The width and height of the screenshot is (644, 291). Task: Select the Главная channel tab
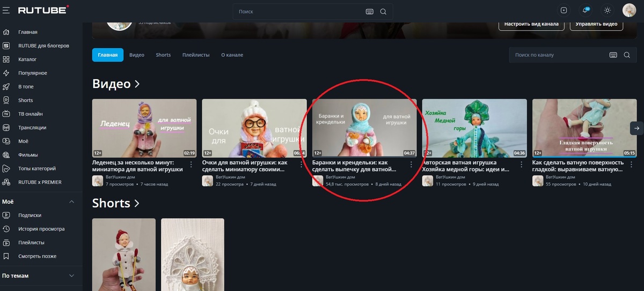pos(107,55)
